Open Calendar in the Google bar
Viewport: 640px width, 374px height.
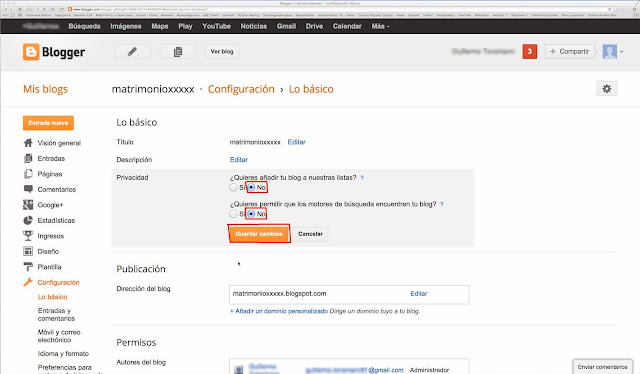347,26
